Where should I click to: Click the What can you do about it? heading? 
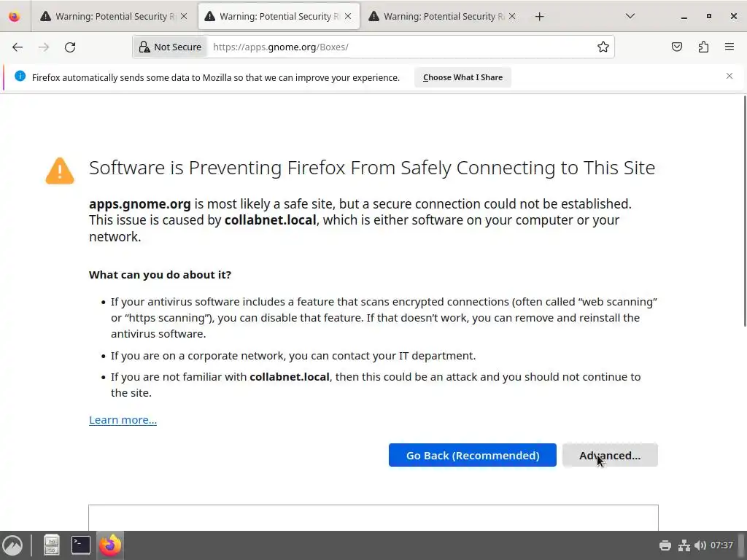pos(160,275)
